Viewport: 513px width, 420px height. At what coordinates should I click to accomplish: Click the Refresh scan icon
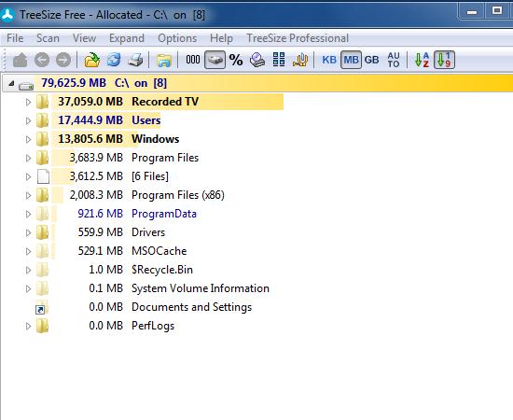coord(114,61)
